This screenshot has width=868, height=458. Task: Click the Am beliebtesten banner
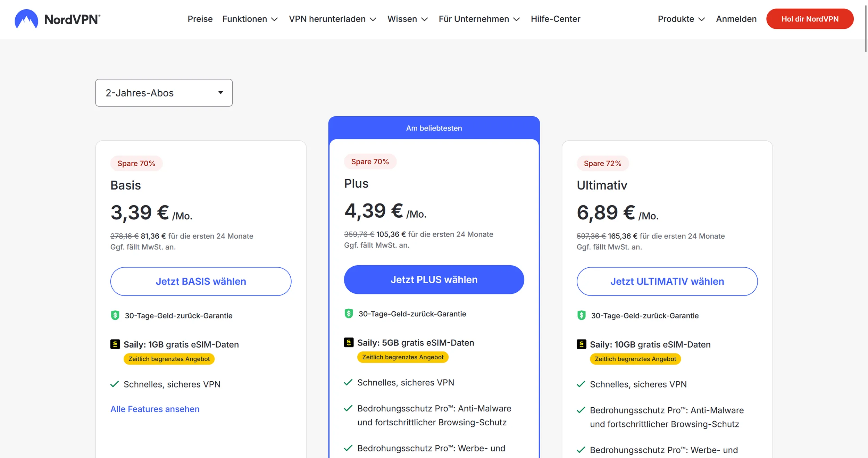click(x=434, y=128)
